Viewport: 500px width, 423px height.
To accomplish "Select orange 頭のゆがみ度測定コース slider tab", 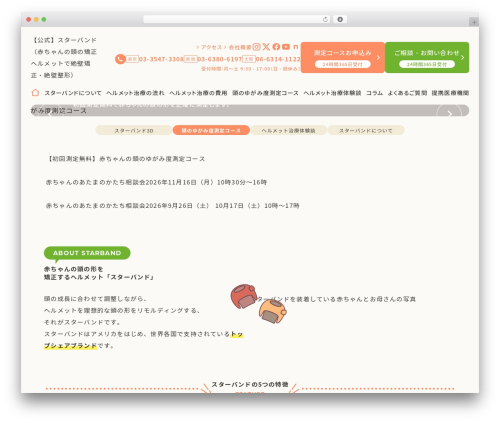I will [x=211, y=130].
